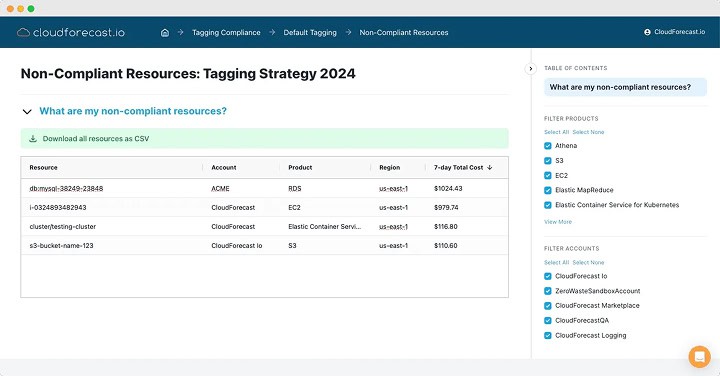Go to the home icon in breadcrumb

[x=165, y=33]
